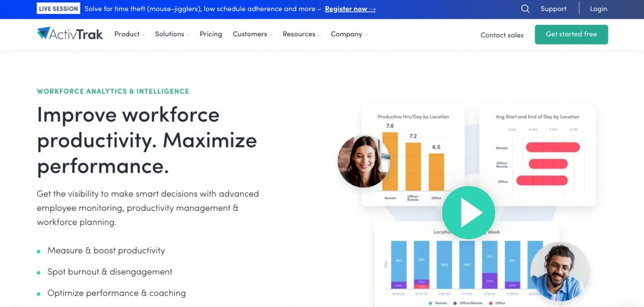Open the Company dropdown
This screenshot has width=644, height=307.
click(366, 34)
